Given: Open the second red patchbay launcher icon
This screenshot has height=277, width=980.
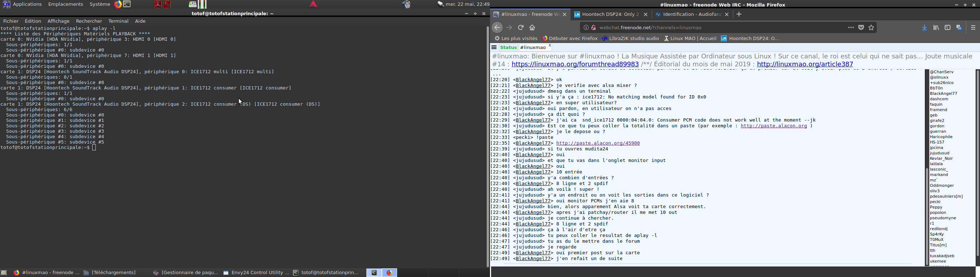Looking at the screenshot, I should point(167,4).
